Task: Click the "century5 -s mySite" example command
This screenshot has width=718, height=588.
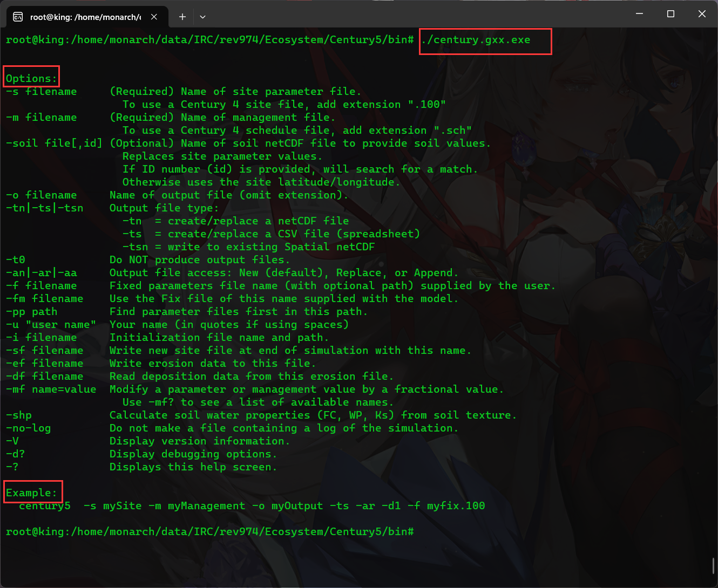Action: pyautogui.click(x=252, y=506)
